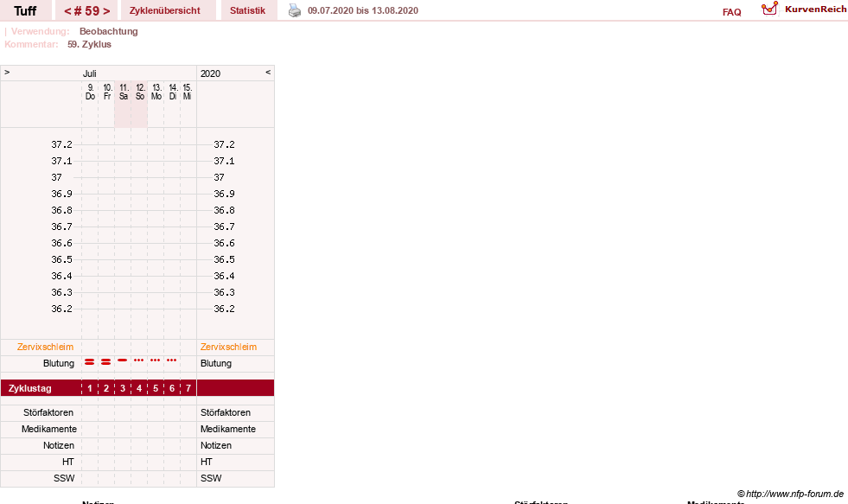The width and height of the screenshot is (848, 504).
Task: Click left Blutung row label
Action: [x=59, y=363]
